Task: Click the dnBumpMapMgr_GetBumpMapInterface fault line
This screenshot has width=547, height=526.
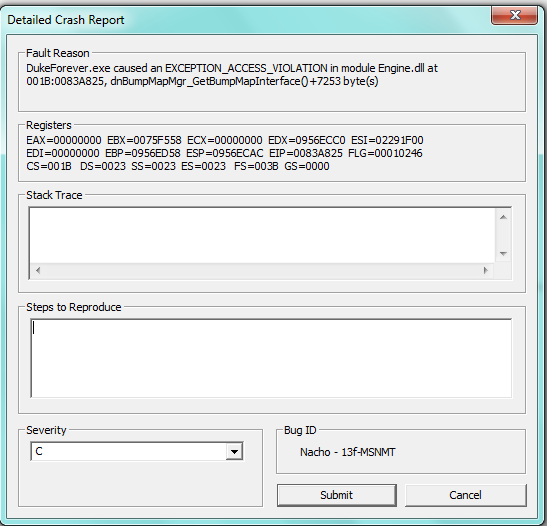Action: [202, 81]
